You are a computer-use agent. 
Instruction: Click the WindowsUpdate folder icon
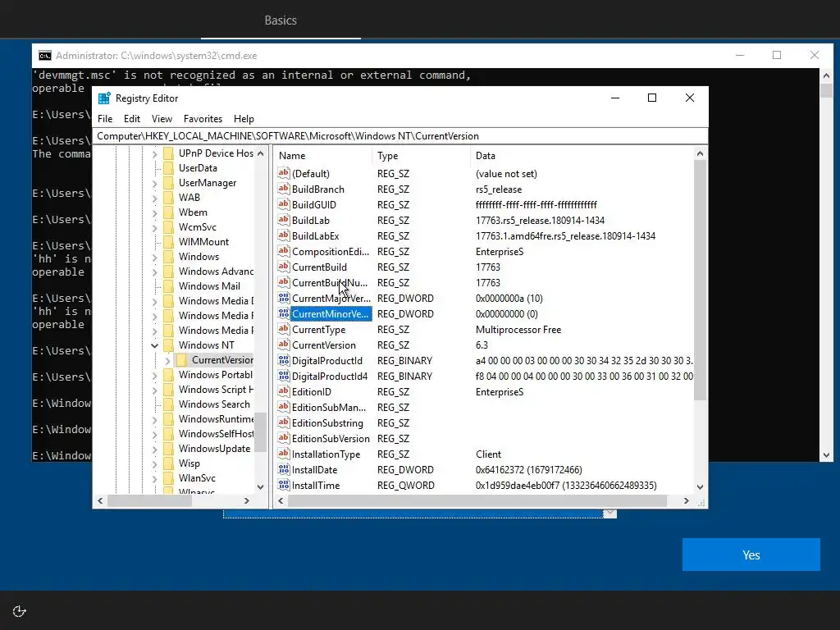[168, 449]
